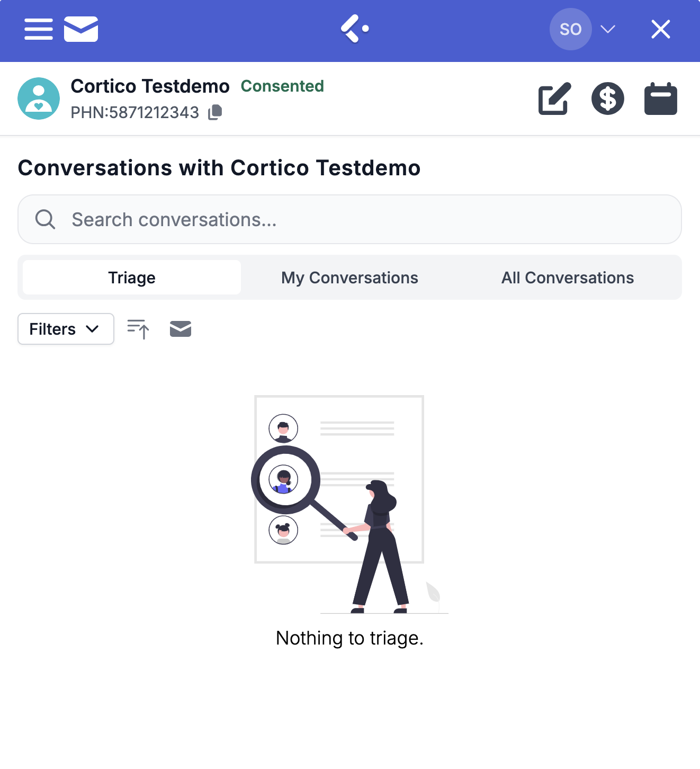The width and height of the screenshot is (700, 769).
Task: Toggle the unread envelope filter
Action: tap(181, 329)
